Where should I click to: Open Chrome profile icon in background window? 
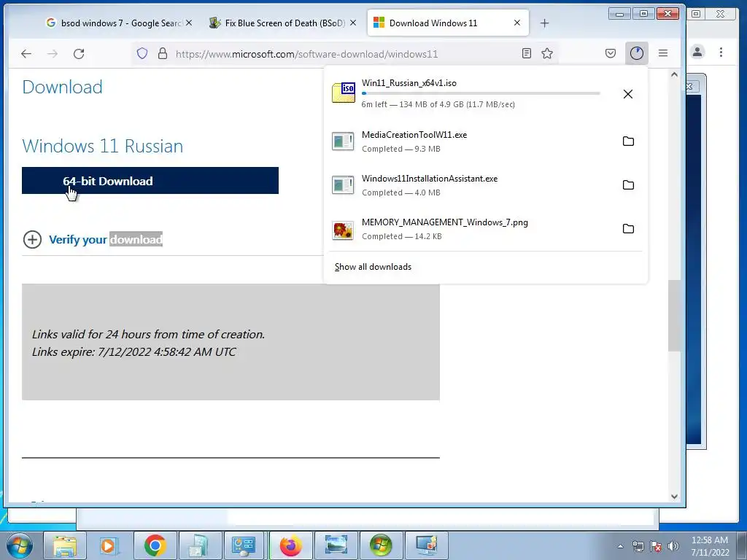(697, 52)
